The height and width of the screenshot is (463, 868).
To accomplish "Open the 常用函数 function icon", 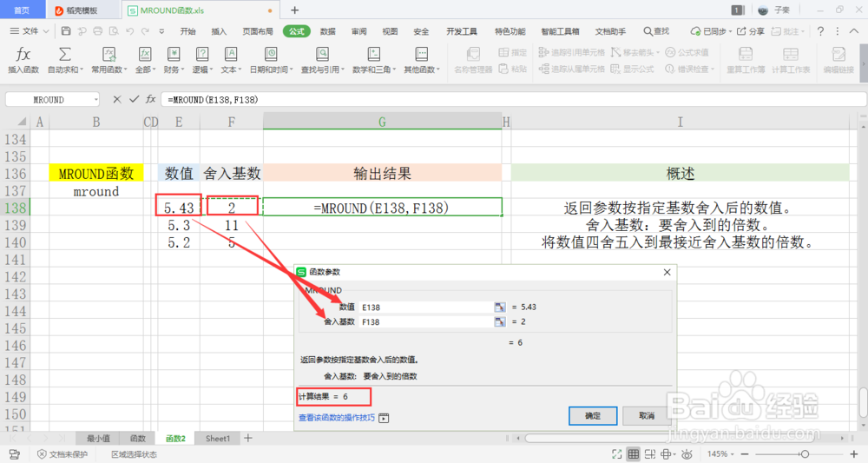I will click(x=109, y=54).
